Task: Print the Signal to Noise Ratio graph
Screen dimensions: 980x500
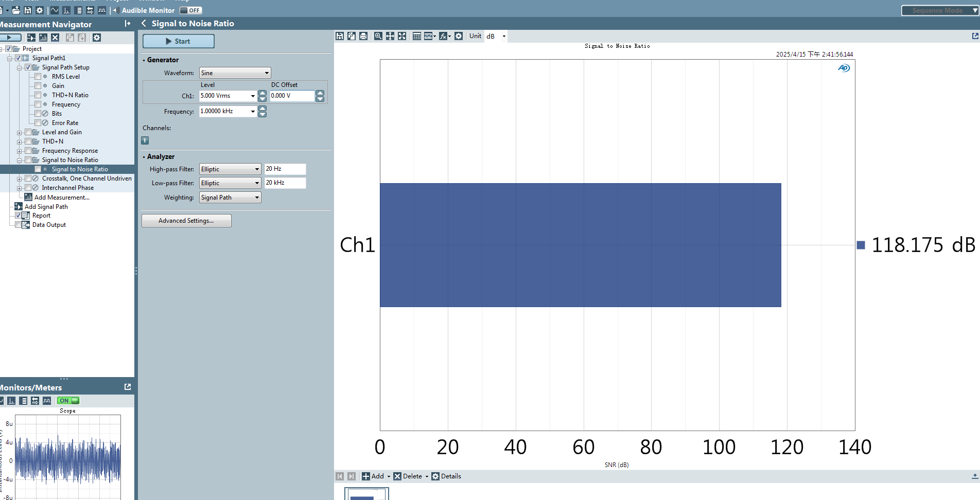Action: [363, 36]
